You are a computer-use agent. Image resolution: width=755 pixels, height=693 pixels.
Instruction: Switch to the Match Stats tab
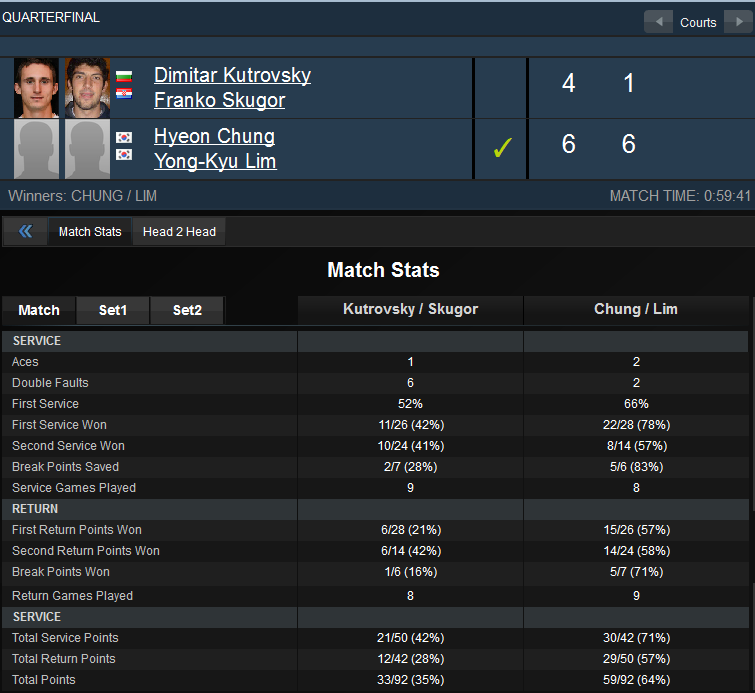click(x=90, y=232)
